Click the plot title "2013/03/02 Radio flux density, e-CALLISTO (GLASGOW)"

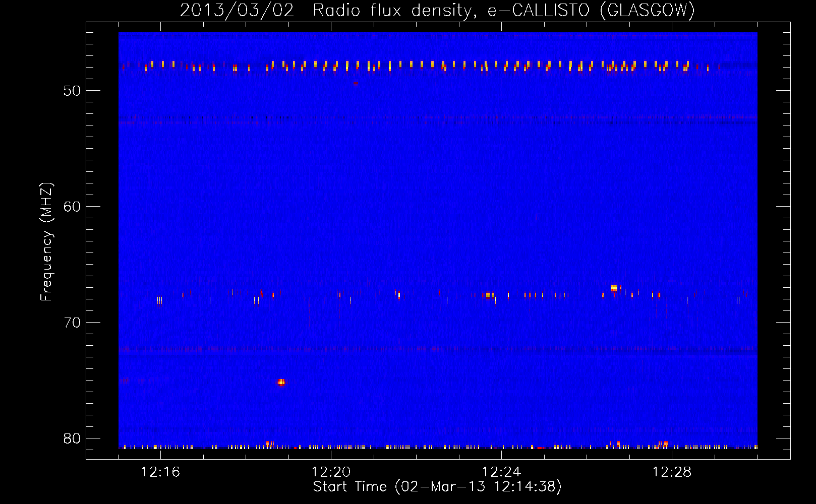(x=437, y=10)
